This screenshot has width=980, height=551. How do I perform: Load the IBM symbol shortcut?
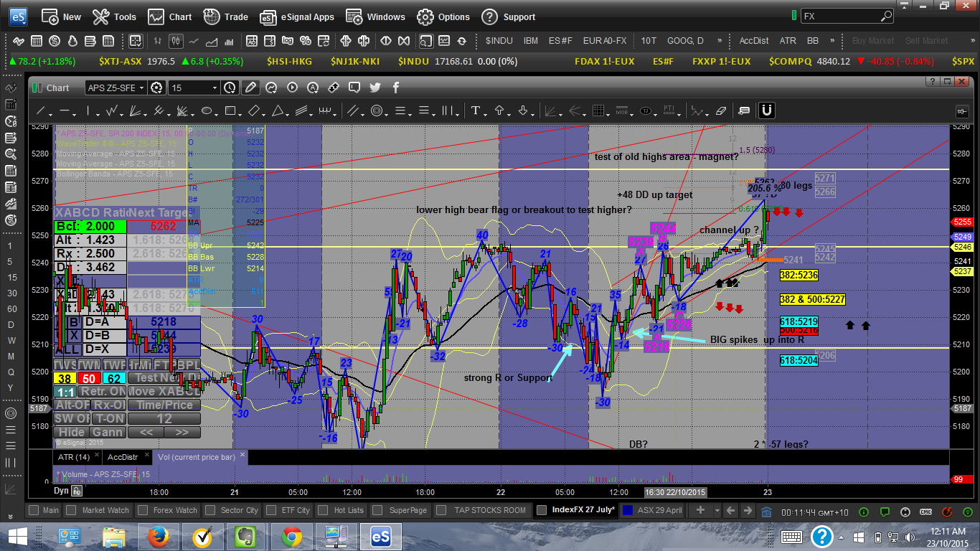[531, 41]
